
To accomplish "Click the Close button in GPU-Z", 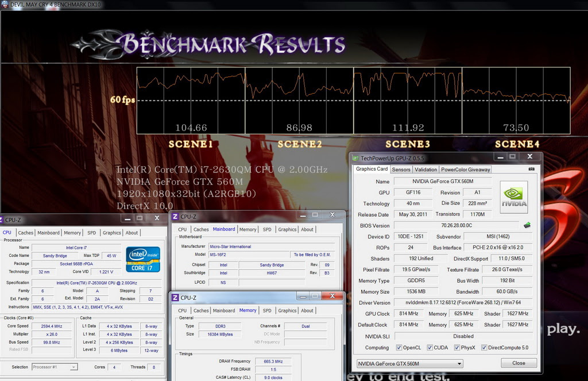I will (x=519, y=363).
